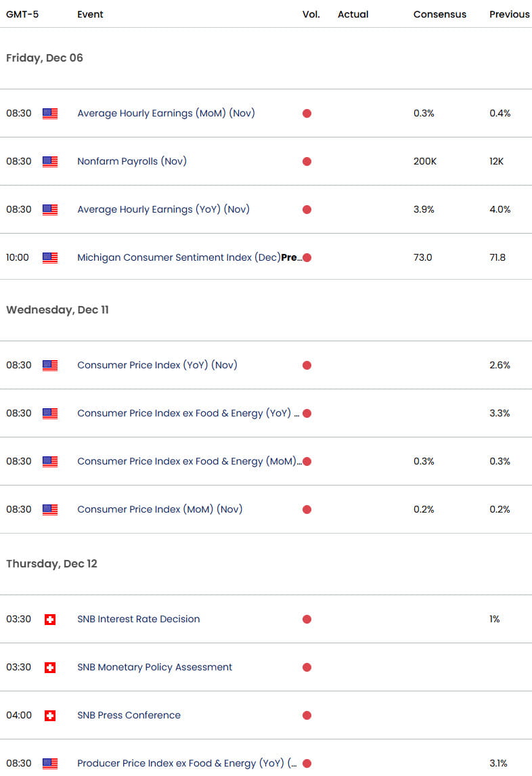The image size is (532, 776).
Task: Click the red volatility dot for Nonfarm Payrolls
Action: tap(307, 162)
